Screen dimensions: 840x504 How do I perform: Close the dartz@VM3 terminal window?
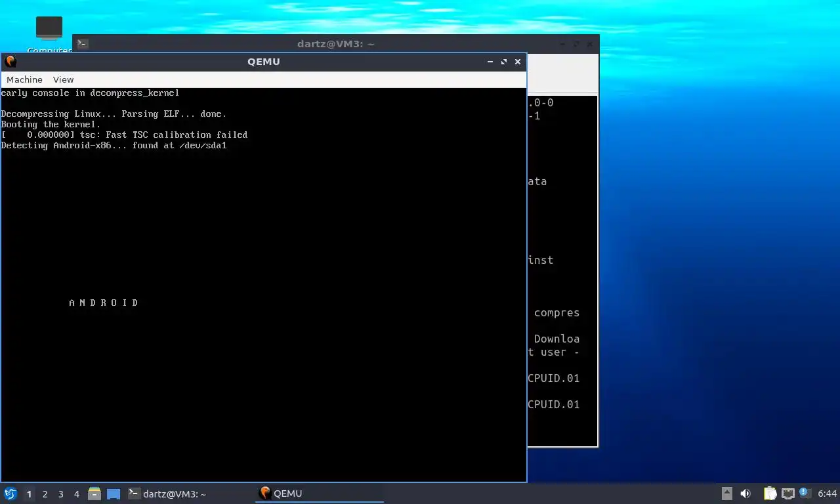591,44
